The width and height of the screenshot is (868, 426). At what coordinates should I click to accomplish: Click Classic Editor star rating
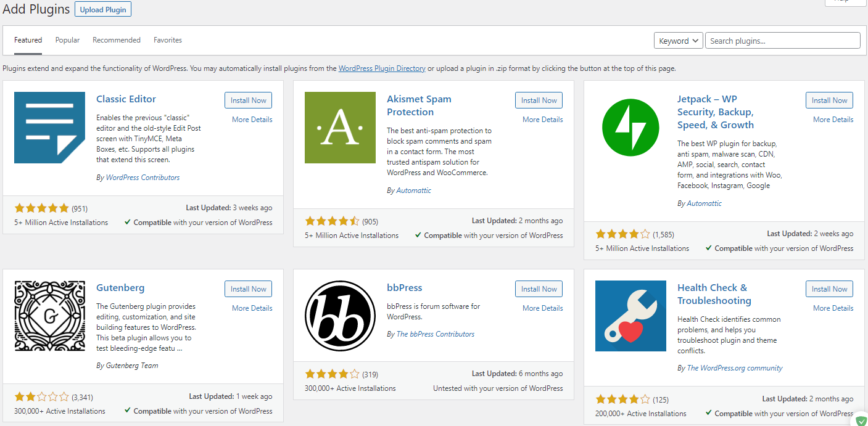point(41,208)
